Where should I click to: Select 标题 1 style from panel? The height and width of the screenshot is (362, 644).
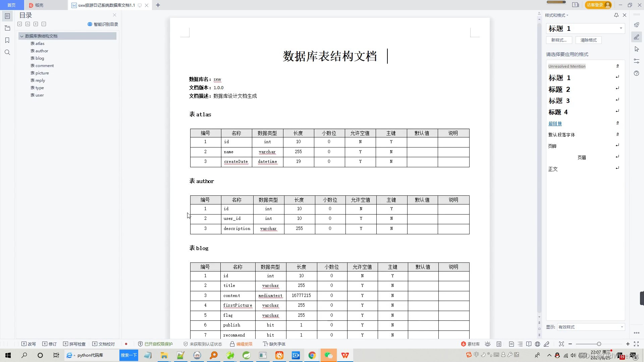tap(559, 78)
